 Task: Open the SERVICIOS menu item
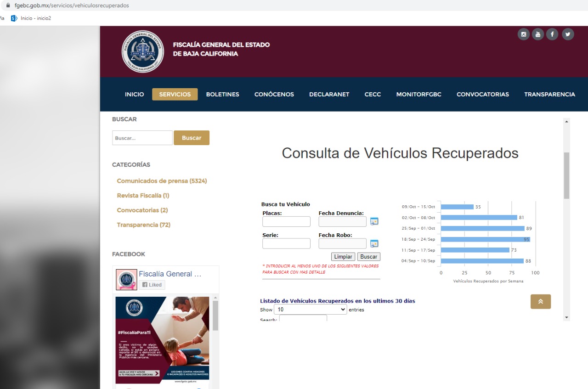coord(175,94)
